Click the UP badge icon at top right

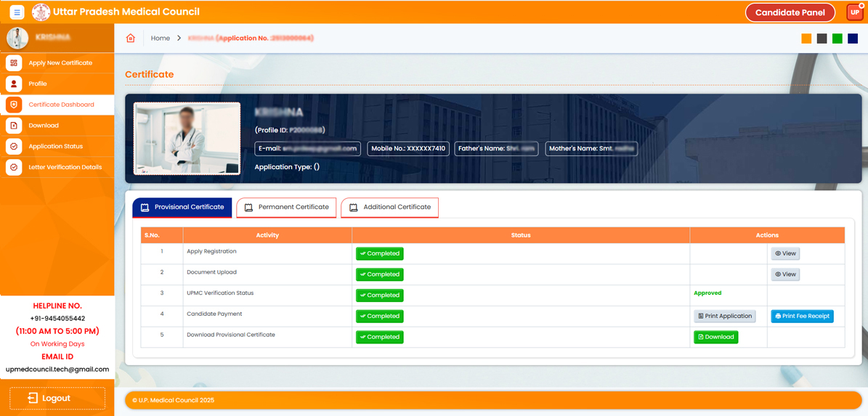coord(855,12)
